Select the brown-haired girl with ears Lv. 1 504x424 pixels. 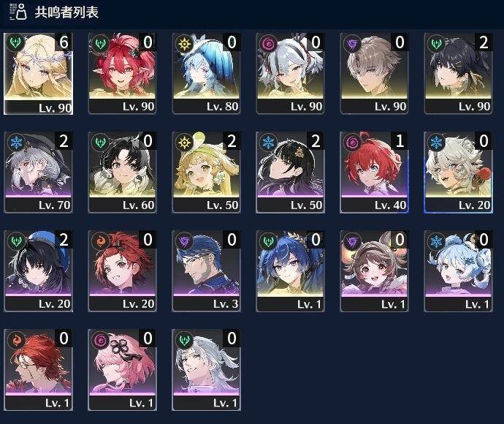coord(374,271)
